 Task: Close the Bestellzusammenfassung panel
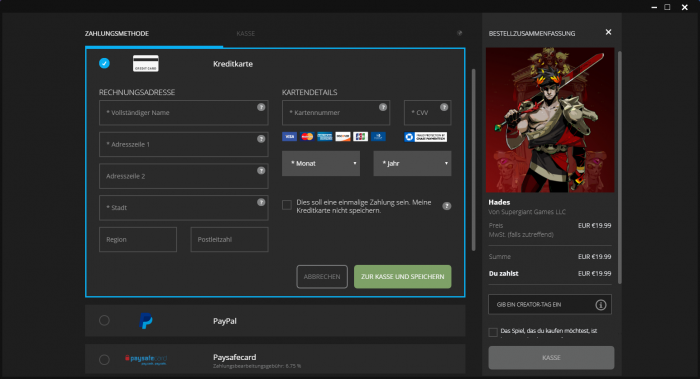pos(608,32)
